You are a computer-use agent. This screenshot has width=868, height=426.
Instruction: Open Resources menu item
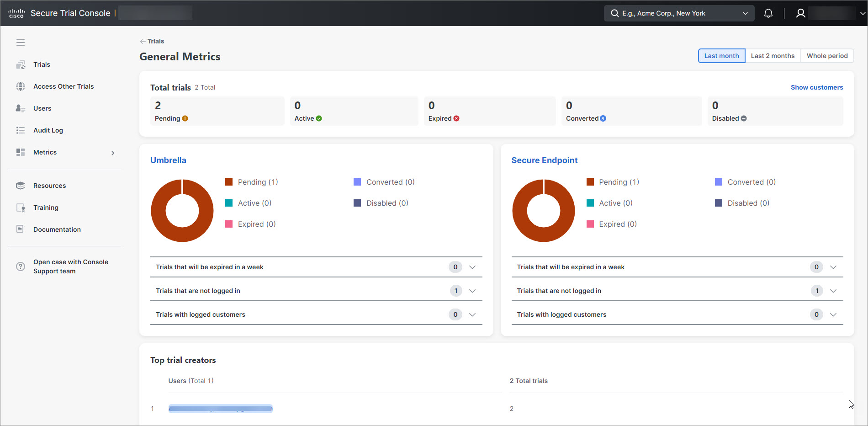(x=49, y=186)
